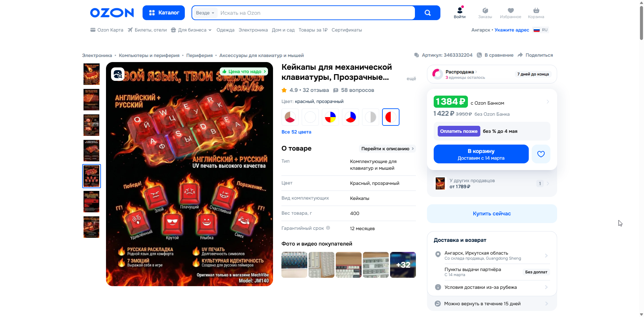
Task: Select the red-white color swatch
Action: [x=390, y=117]
